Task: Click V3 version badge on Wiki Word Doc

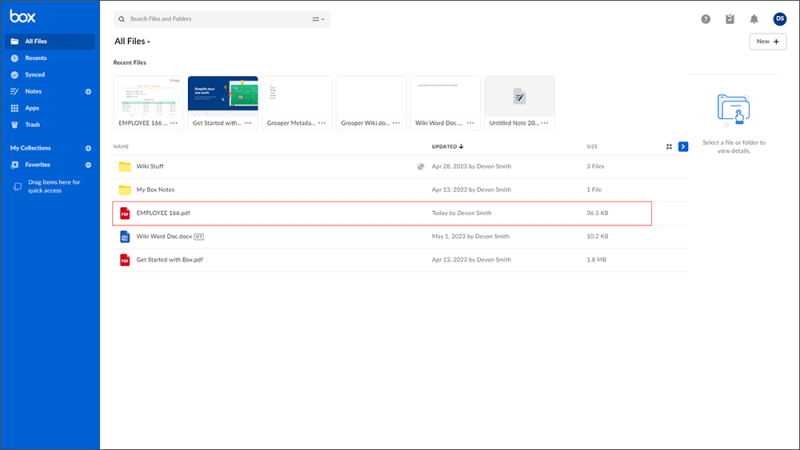Action: pos(199,237)
